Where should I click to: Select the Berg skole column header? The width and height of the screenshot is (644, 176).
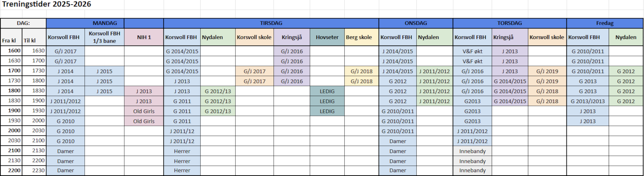click(361, 37)
